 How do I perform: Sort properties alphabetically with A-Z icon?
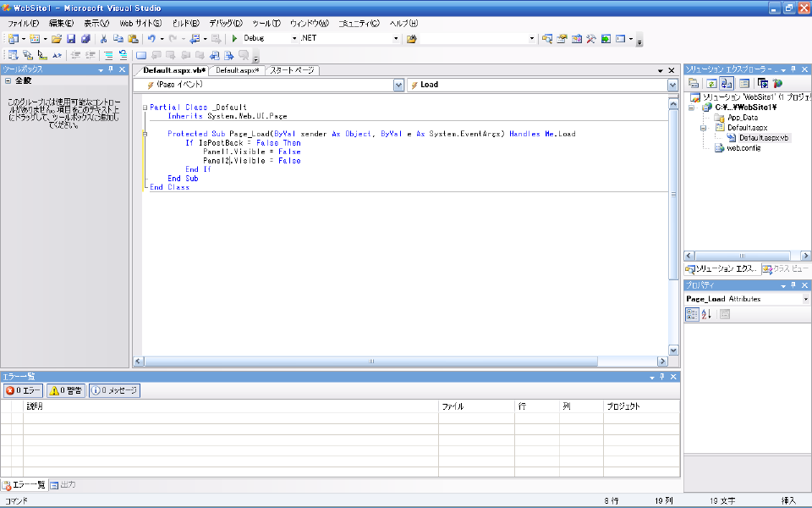[x=706, y=314]
